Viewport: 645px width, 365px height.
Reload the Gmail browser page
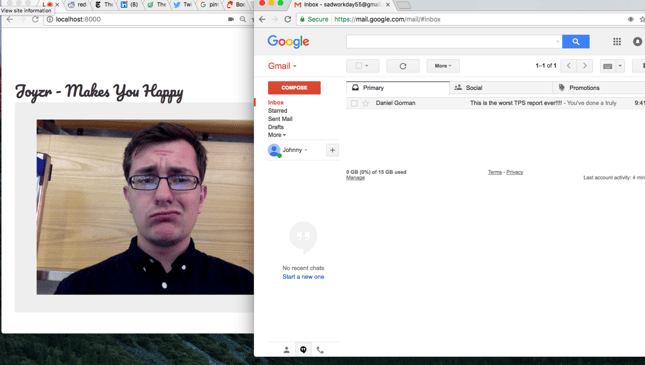[x=288, y=19]
